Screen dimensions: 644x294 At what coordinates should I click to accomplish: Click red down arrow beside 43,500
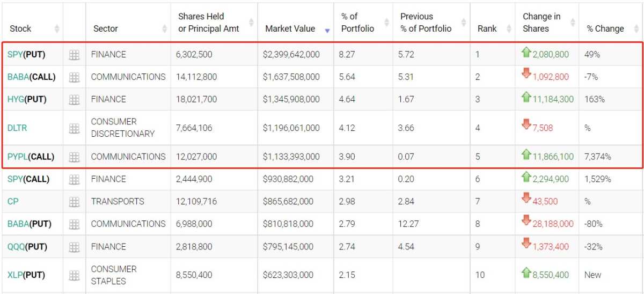526,199
